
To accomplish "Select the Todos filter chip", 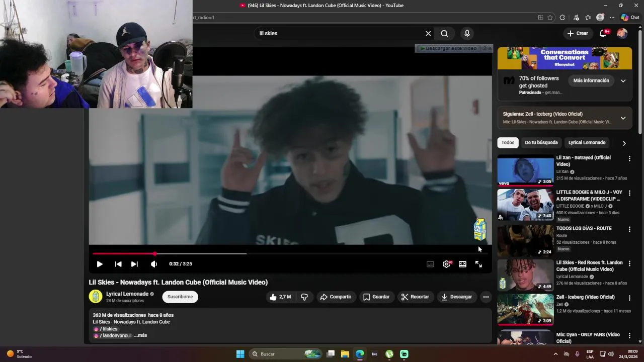I will tap(508, 143).
